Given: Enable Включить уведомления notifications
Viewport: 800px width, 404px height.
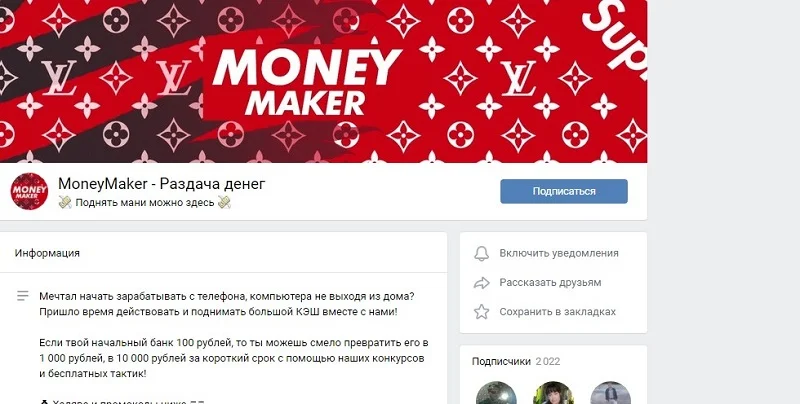Looking at the screenshot, I should (559, 253).
